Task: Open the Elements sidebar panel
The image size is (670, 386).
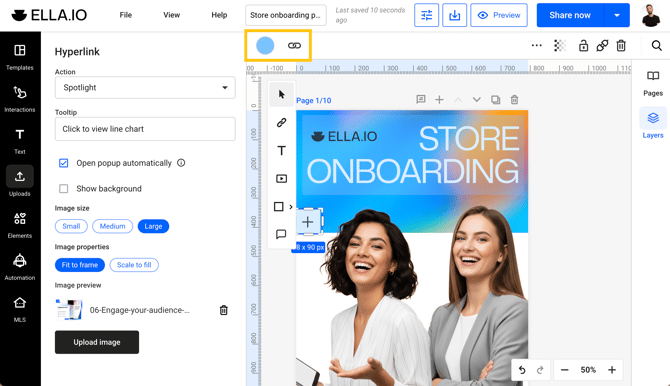Action: coord(20,225)
